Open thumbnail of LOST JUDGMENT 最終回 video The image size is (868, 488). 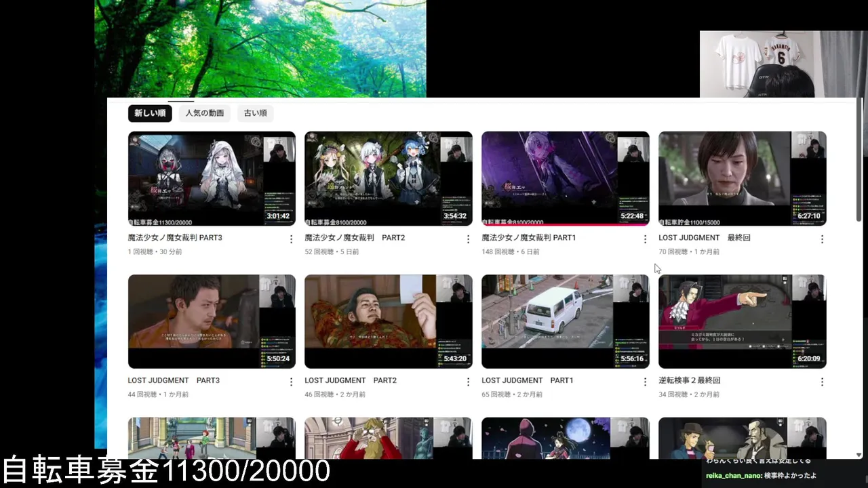tap(743, 178)
